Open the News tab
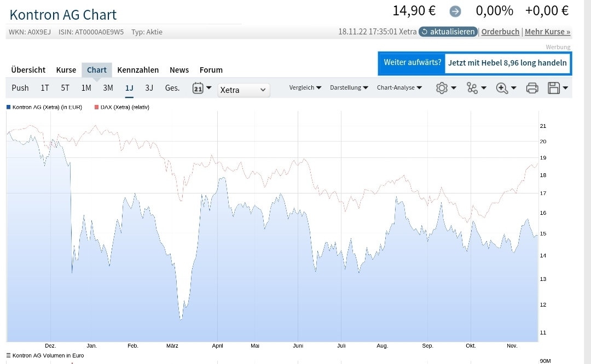Viewport: 591px width, 364px height. point(179,69)
